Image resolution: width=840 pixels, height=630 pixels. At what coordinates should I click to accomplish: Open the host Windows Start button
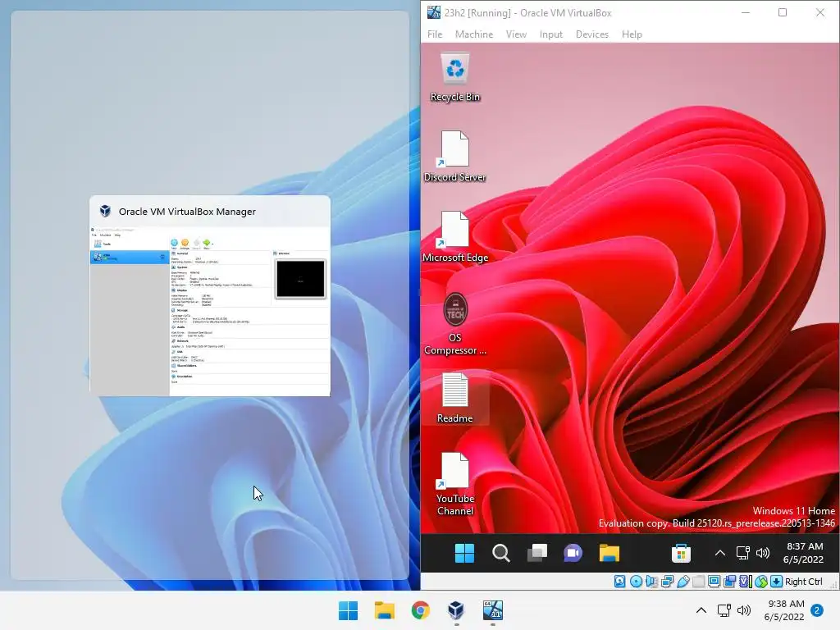tap(348, 610)
